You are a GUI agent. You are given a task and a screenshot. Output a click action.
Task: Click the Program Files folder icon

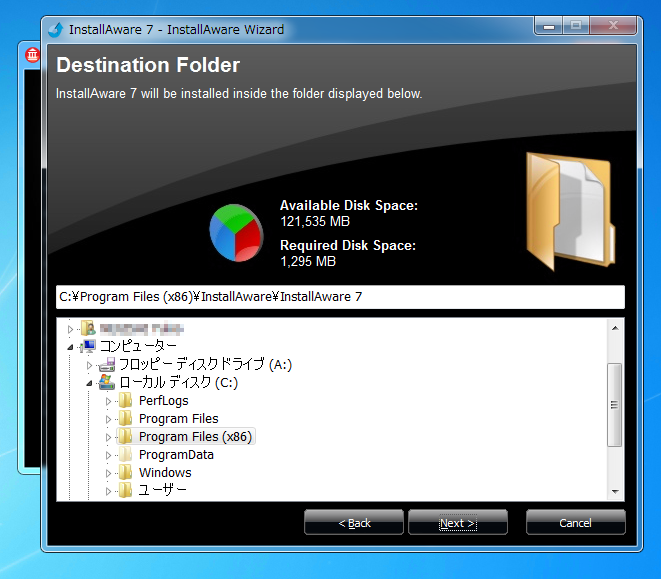[x=126, y=418]
